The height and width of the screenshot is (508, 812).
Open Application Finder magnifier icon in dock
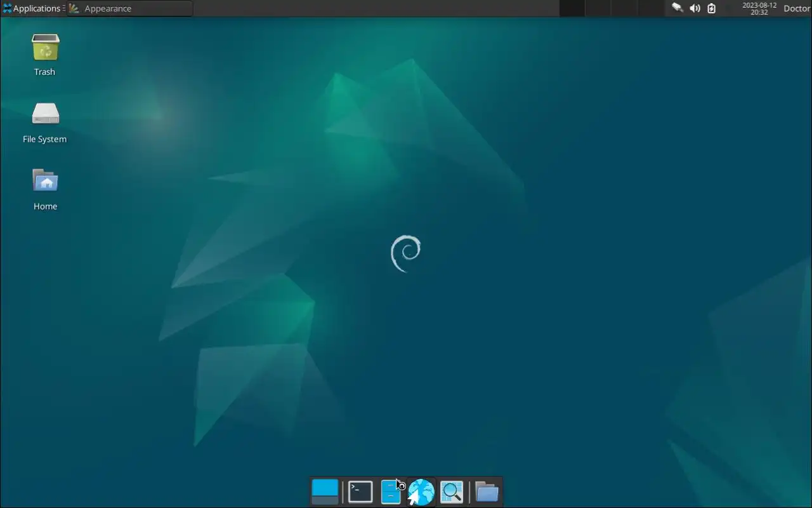[452, 492]
